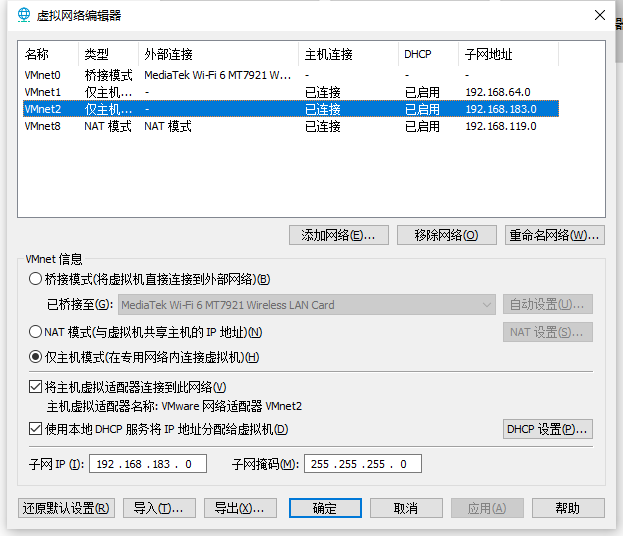Click the globe icon in the title bar

24,15
